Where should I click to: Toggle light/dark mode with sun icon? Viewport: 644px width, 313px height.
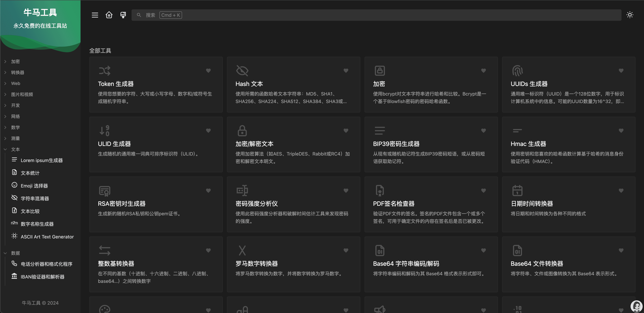click(x=630, y=15)
